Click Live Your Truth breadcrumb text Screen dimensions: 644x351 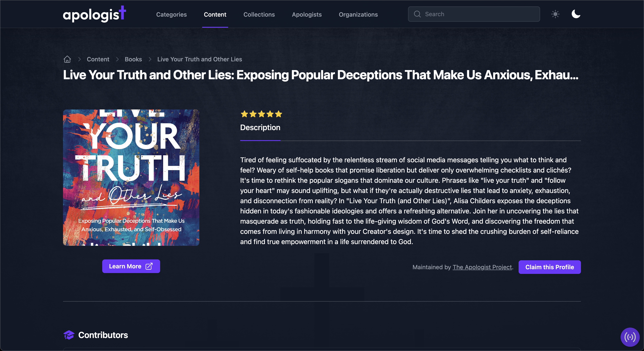[x=200, y=59]
